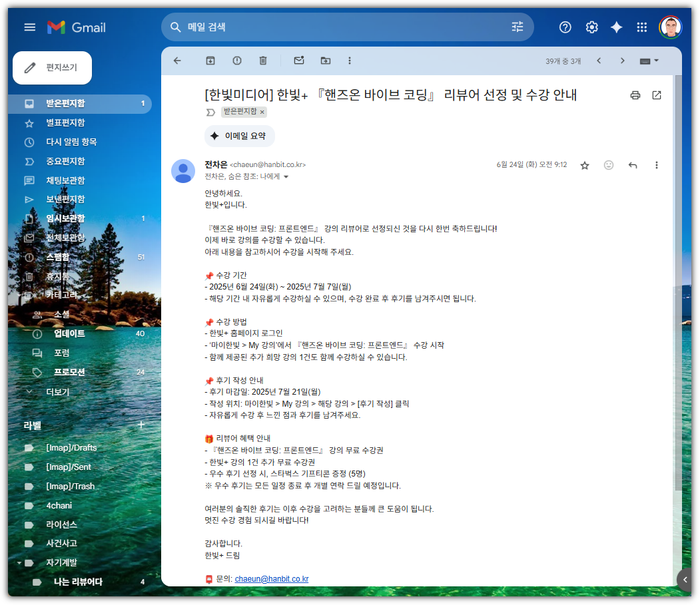This screenshot has width=700, height=605.
Task: Collapse the 자기계발 label tree
Action: pos(19,563)
